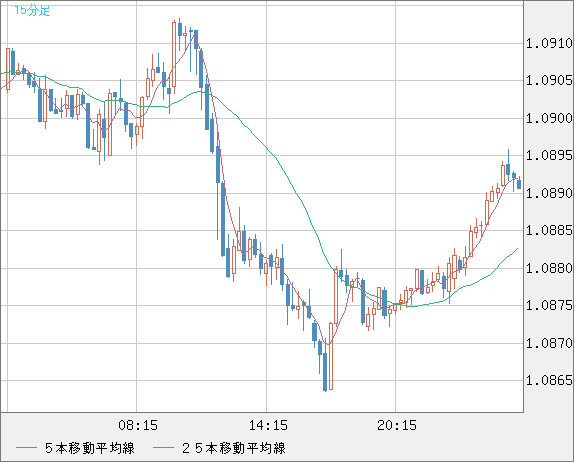
Task: Click the 1.0865 price axis label
Action: point(549,380)
